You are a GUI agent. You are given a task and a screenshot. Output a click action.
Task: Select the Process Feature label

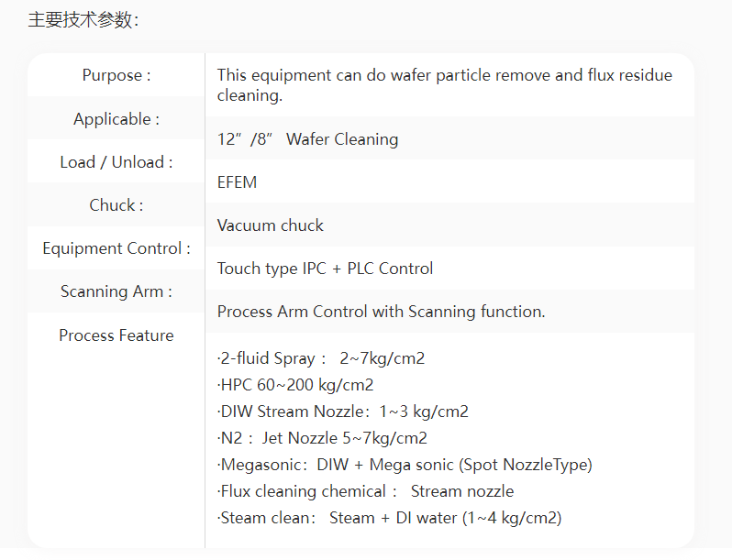(116, 335)
